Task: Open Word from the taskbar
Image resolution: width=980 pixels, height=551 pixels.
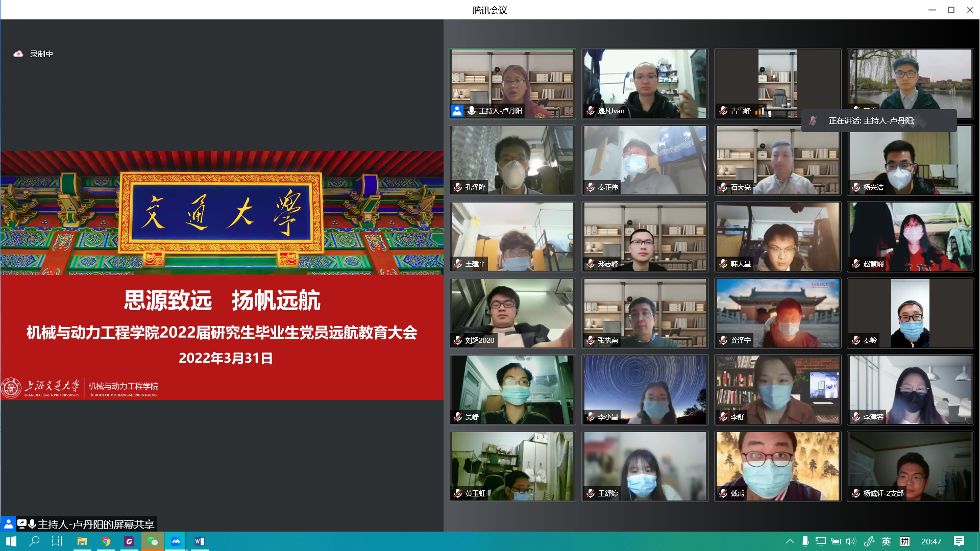Action: (200, 541)
